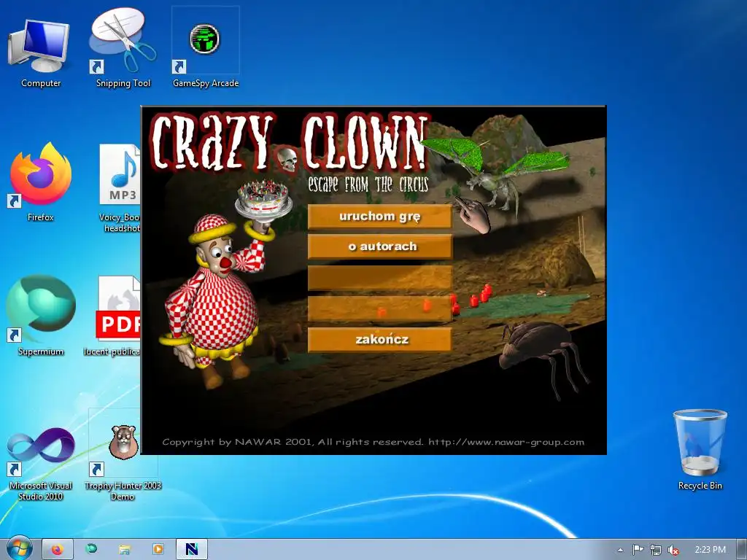Open the network status tray icon

pyautogui.click(x=656, y=550)
